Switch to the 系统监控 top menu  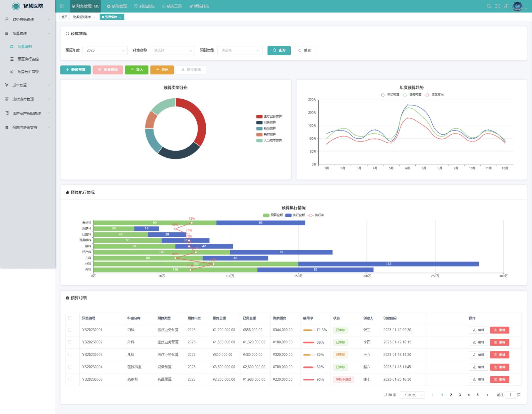144,6
